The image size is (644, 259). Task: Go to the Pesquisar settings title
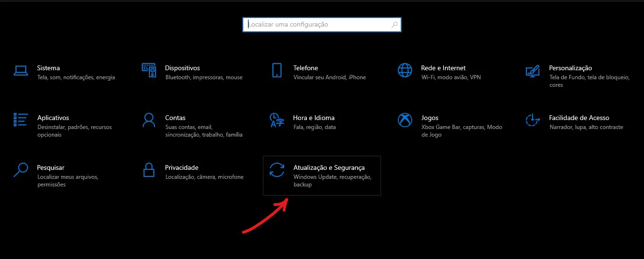point(51,167)
